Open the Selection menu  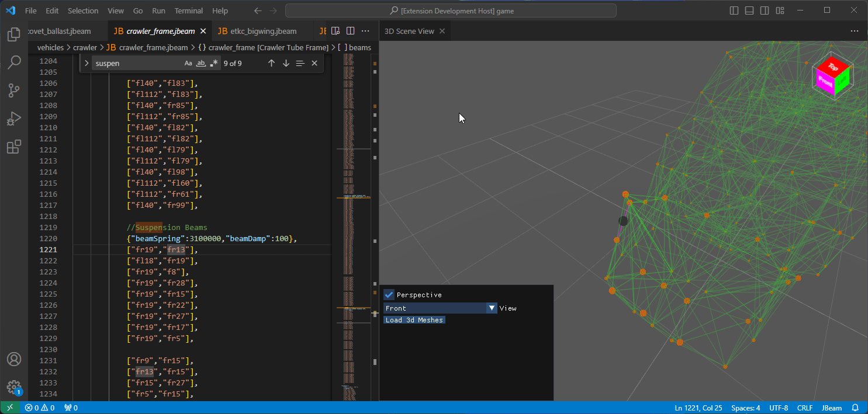(x=83, y=11)
